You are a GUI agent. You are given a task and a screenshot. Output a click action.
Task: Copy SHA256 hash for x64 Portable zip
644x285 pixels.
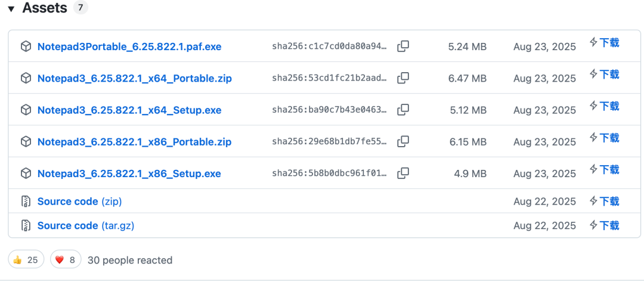(403, 78)
